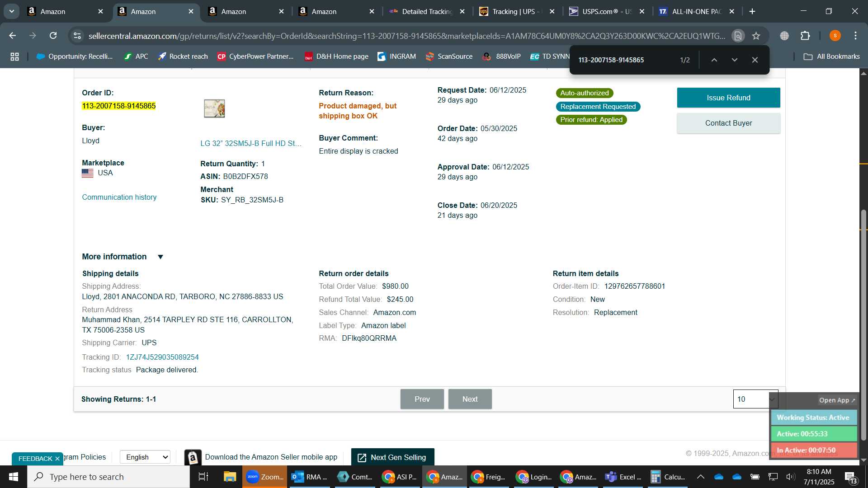Open the 888VoIP bookmark
868x488 pixels.
502,56
